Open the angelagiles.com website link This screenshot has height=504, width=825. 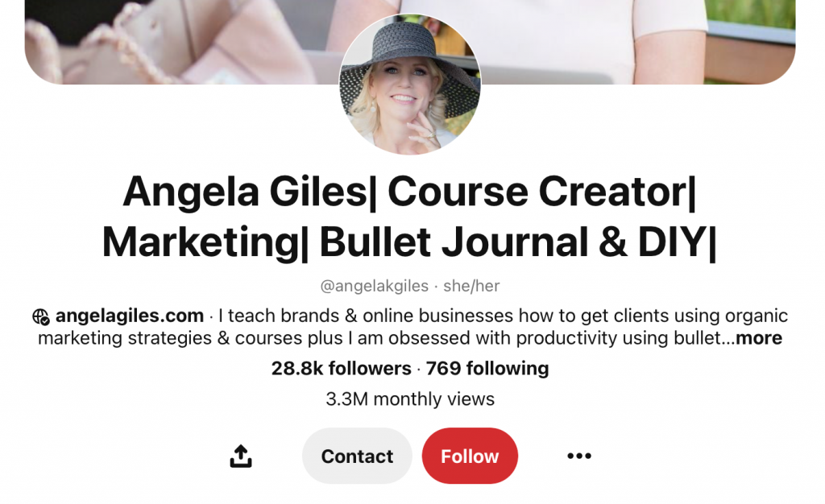(x=130, y=316)
